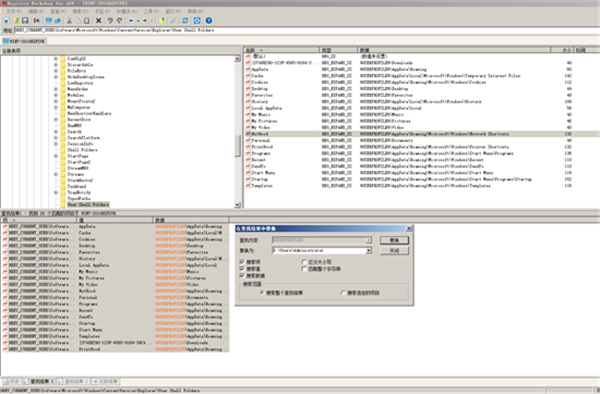Expand the Streams tree node
This screenshot has width=600, height=394.
point(56,174)
